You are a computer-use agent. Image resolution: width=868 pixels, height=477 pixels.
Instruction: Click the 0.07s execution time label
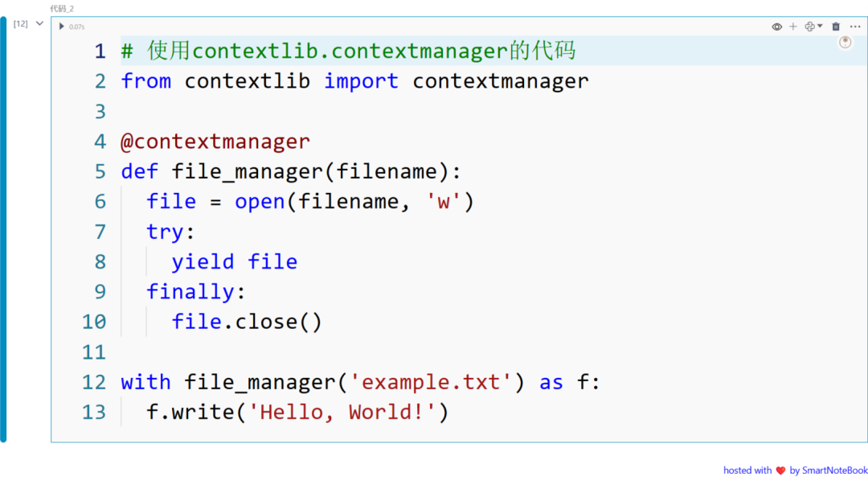tap(77, 27)
